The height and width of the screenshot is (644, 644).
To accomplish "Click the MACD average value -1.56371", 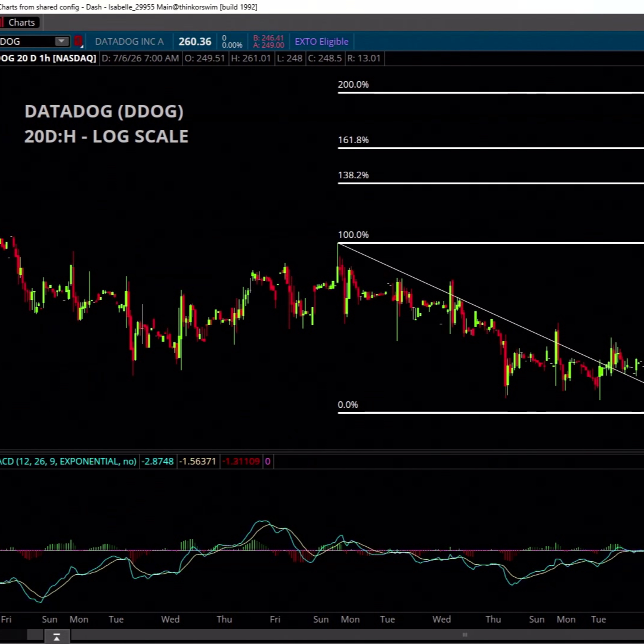I will tap(198, 461).
